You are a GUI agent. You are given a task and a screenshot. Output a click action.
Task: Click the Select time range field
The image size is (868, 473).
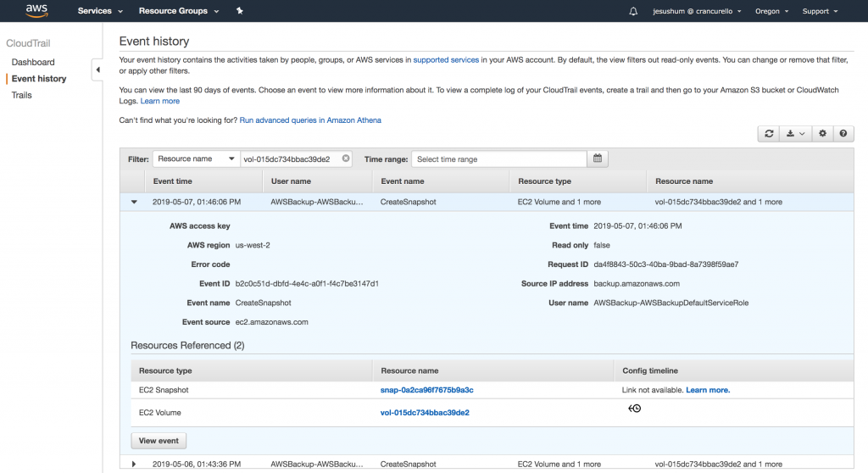click(x=499, y=159)
